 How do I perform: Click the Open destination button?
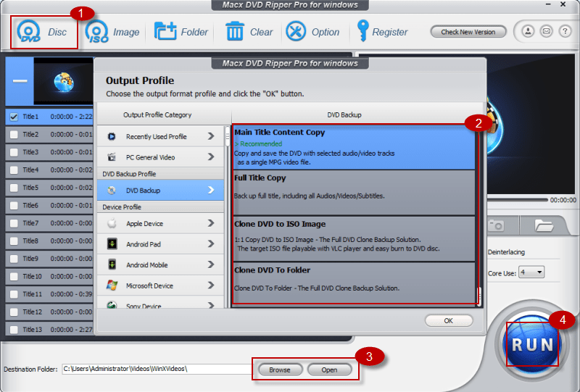[329, 370]
